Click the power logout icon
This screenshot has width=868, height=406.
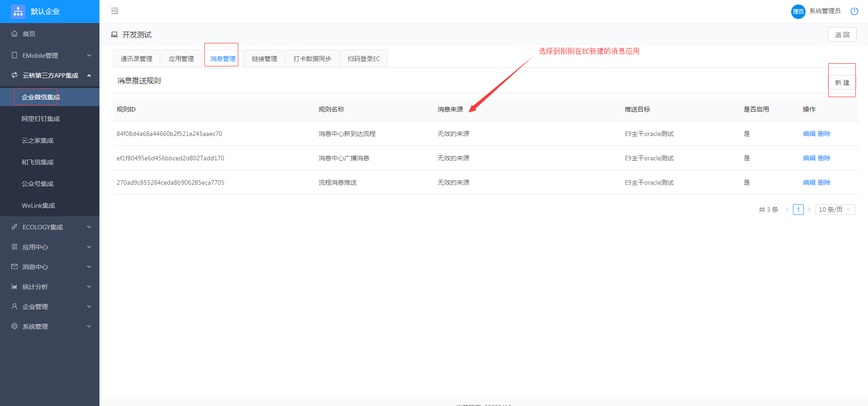[854, 11]
